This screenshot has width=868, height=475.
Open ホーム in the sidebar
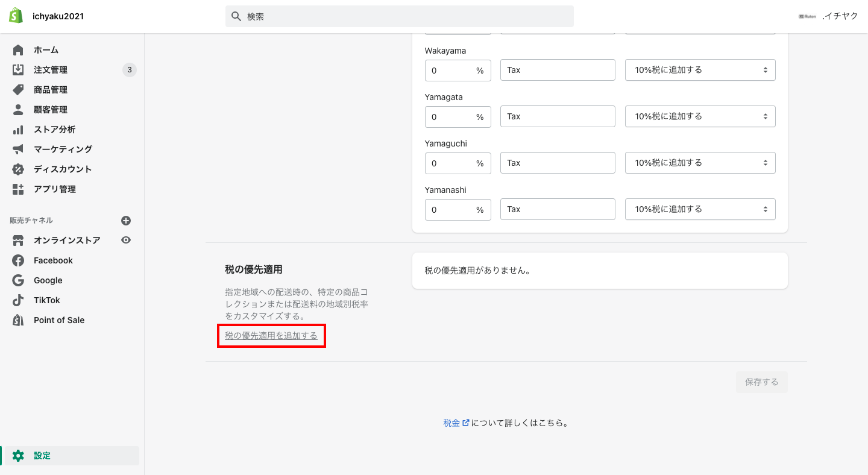tap(46, 50)
